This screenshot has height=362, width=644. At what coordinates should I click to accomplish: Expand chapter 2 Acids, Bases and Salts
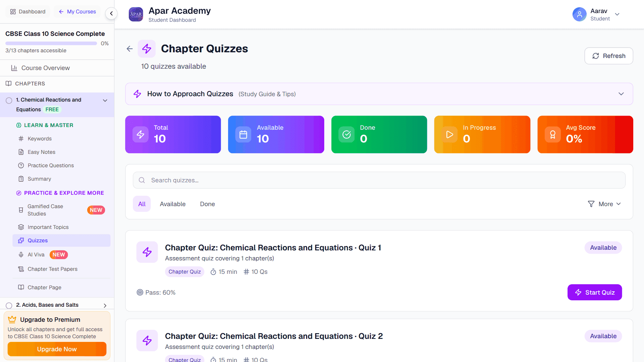(105, 305)
